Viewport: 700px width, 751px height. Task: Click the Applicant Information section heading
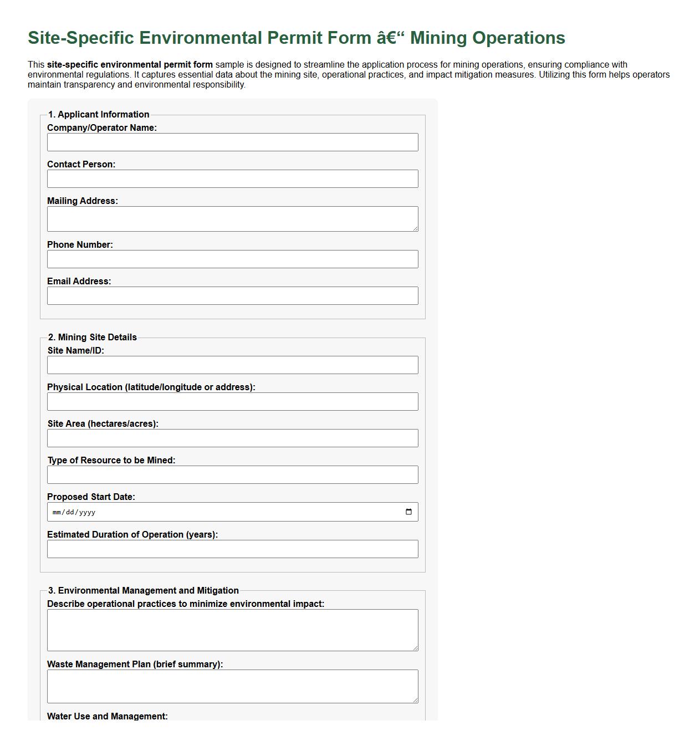[x=99, y=114]
